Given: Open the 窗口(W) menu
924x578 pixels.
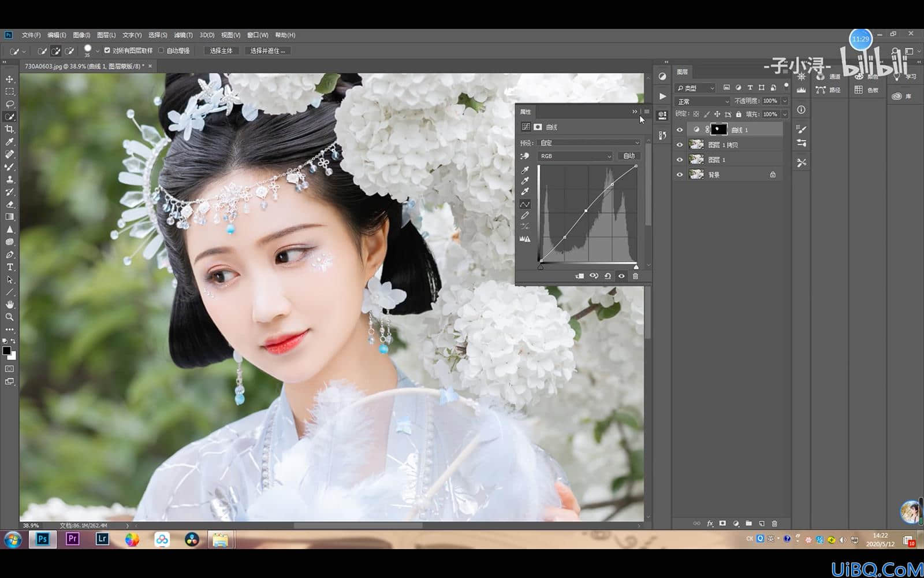Looking at the screenshot, I should pos(258,35).
